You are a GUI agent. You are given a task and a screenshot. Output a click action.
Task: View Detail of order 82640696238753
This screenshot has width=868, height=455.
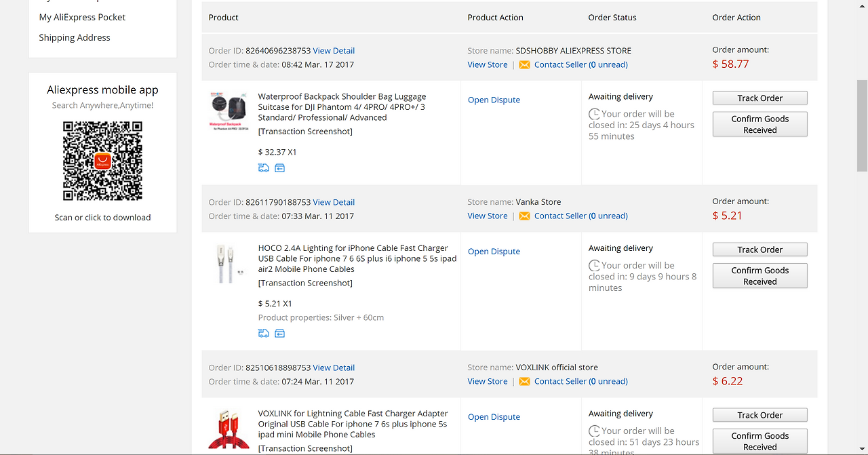pyautogui.click(x=334, y=51)
